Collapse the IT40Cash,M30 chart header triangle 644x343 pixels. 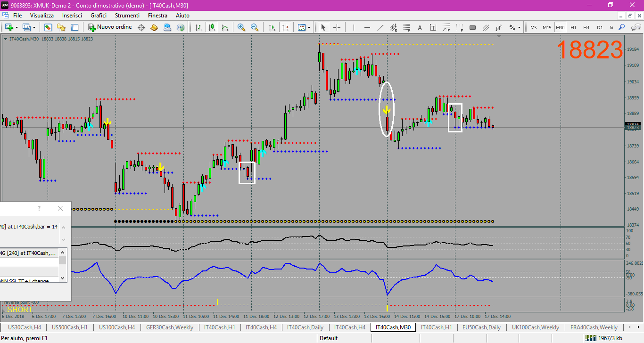click(5, 39)
